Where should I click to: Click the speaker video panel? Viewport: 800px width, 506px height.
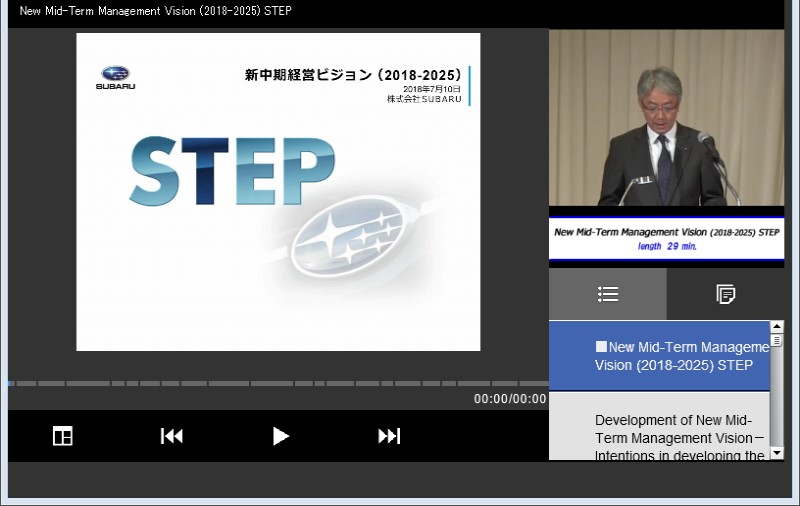[666, 118]
